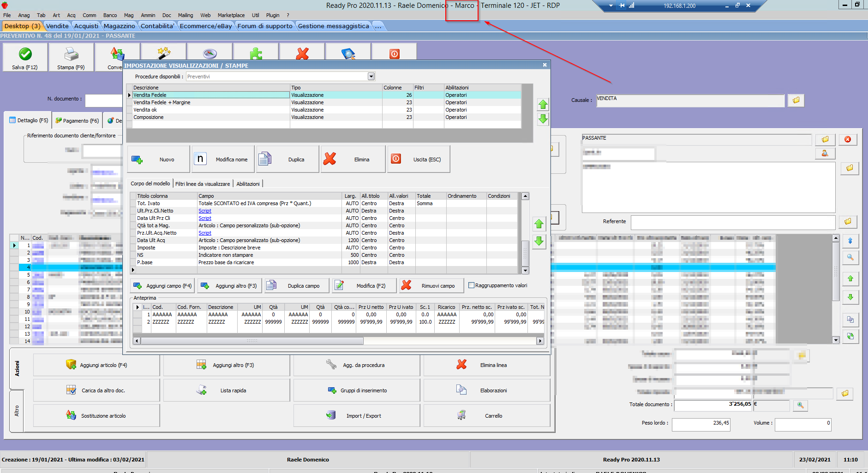This screenshot has height=473, width=868.
Task: Click the magnifier icon next to Totale documento
Action: [x=801, y=405]
